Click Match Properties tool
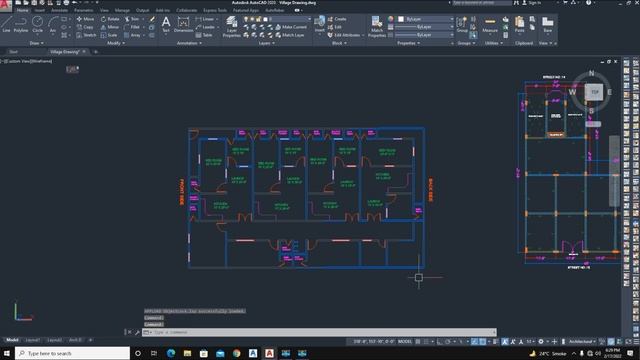The width and height of the screenshot is (640, 360). pyautogui.click(x=377, y=27)
